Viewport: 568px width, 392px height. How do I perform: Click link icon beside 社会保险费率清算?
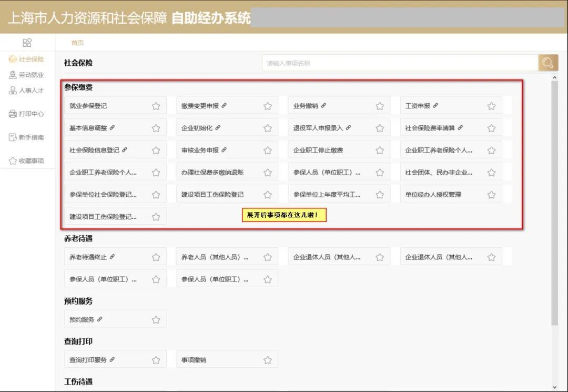460,127
